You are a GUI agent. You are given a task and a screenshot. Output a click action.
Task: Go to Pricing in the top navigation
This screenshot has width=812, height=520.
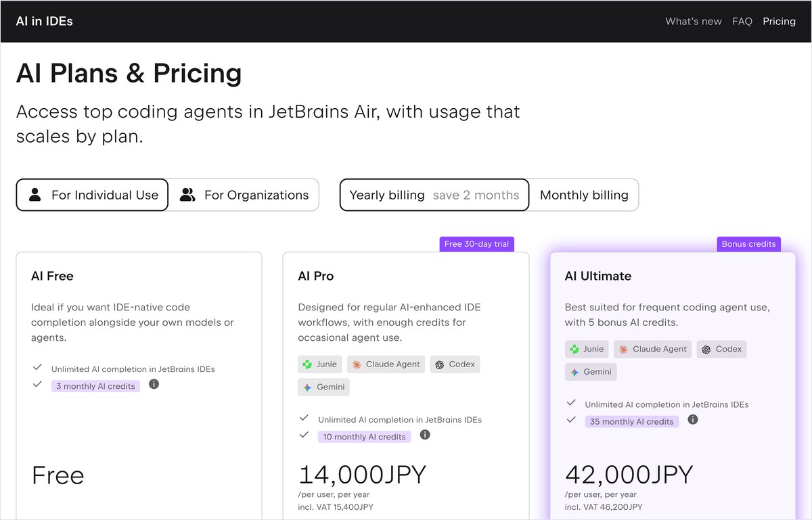coord(780,21)
